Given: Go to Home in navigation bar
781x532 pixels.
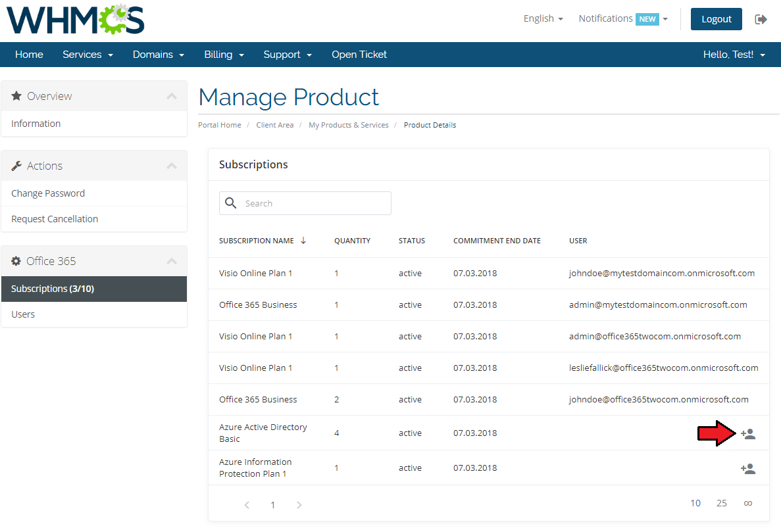Looking at the screenshot, I should coord(29,54).
